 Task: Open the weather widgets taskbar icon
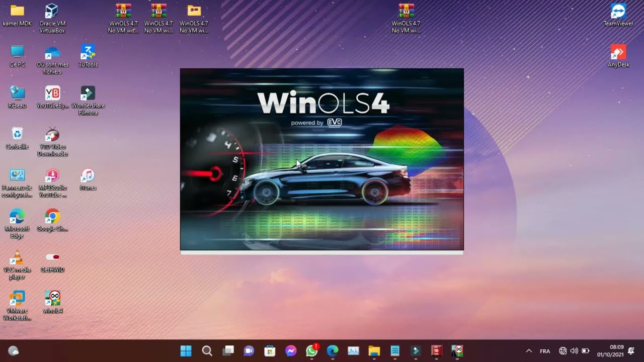(x=14, y=351)
